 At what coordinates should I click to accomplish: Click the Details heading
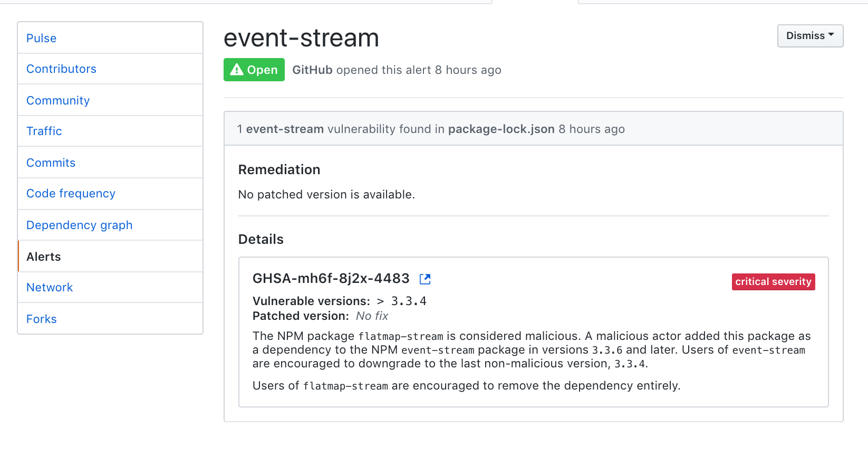click(x=261, y=240)
